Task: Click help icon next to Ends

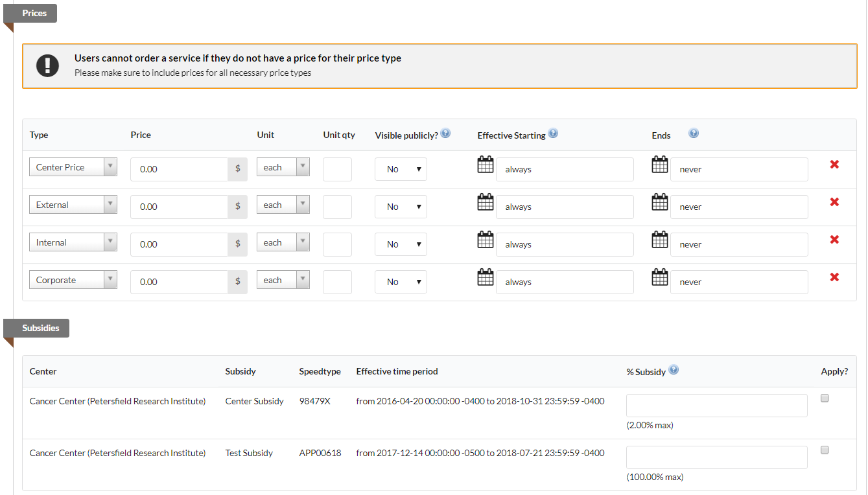Action: pos(694,134)
